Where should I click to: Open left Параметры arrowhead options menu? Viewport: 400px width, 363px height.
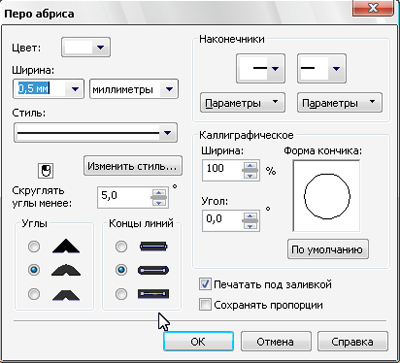pyautogui.click(x=242, y=102)
